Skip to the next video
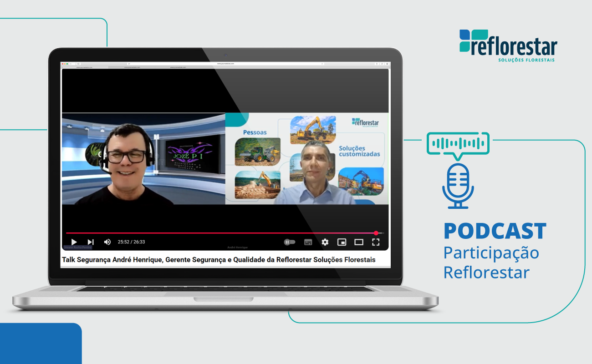 tap(91, 242)
